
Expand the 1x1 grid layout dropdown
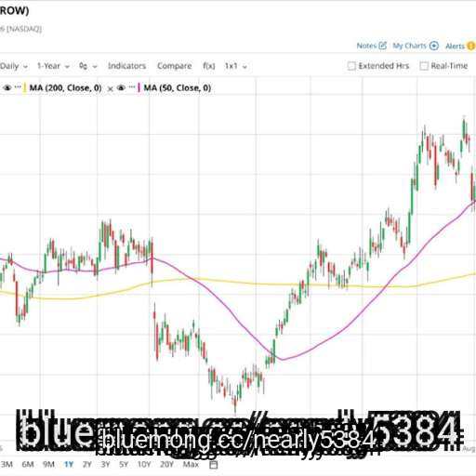coord(236,66)
